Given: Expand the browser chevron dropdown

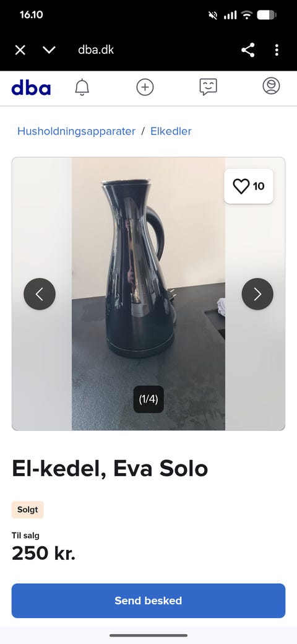Looking at the screenshot, I should pos(49,50).
